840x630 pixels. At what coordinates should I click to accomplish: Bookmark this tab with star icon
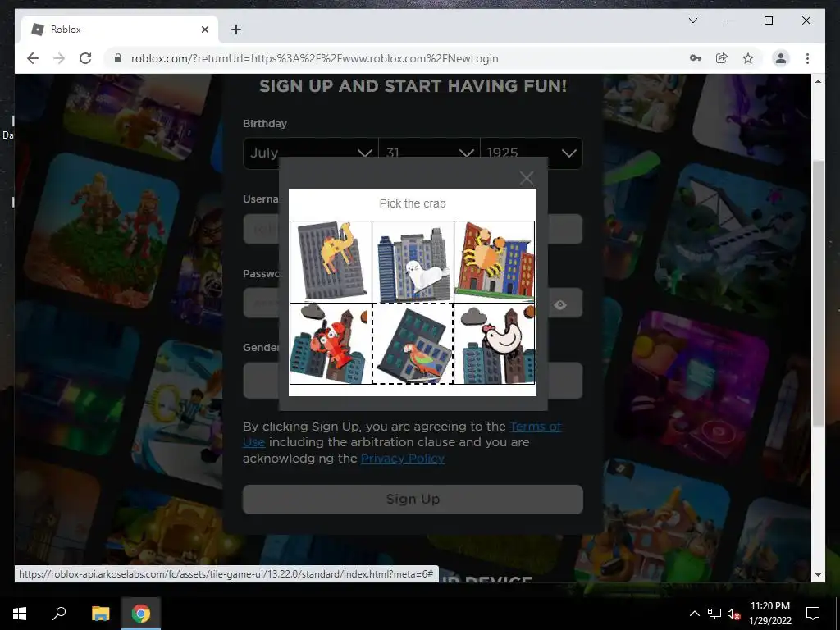(x=748, y=58)
